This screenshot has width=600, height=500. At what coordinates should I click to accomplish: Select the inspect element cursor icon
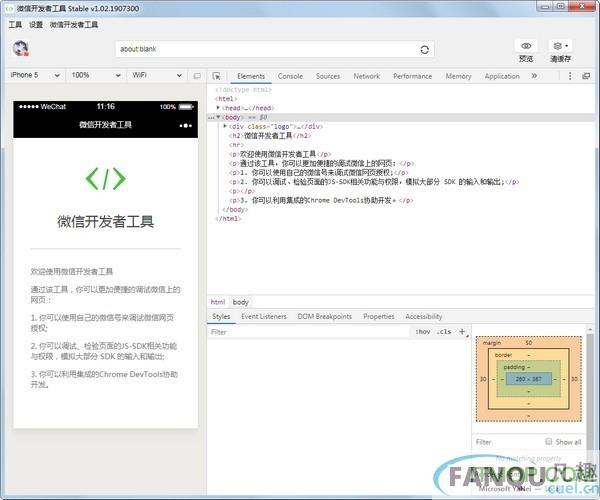216,76
